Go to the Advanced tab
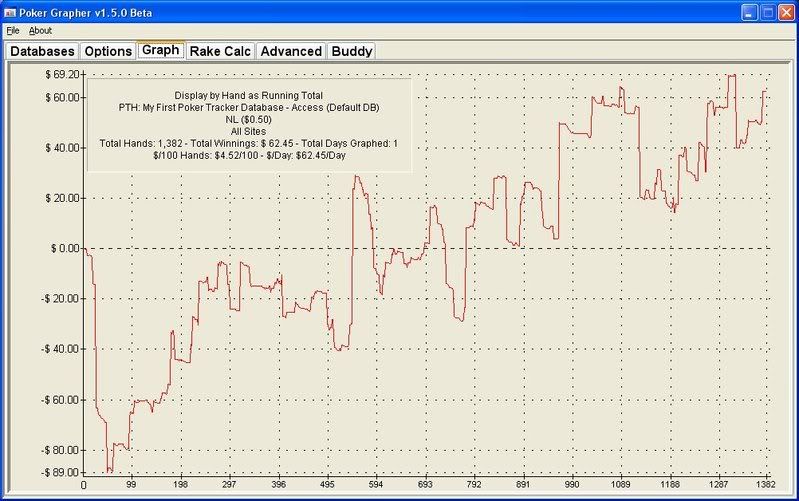Screen dimensions: 799x501 coord(291,51)
